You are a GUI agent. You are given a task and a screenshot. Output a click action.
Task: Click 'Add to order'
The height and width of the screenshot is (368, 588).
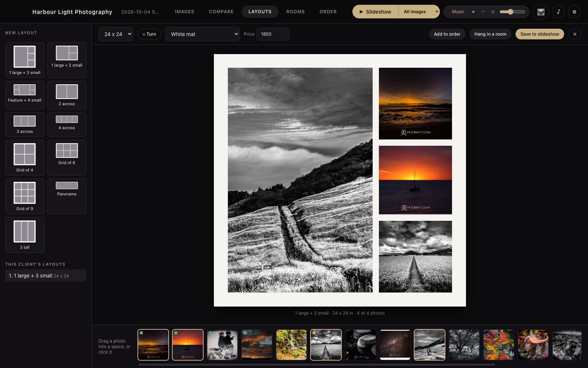click(447, 34)
